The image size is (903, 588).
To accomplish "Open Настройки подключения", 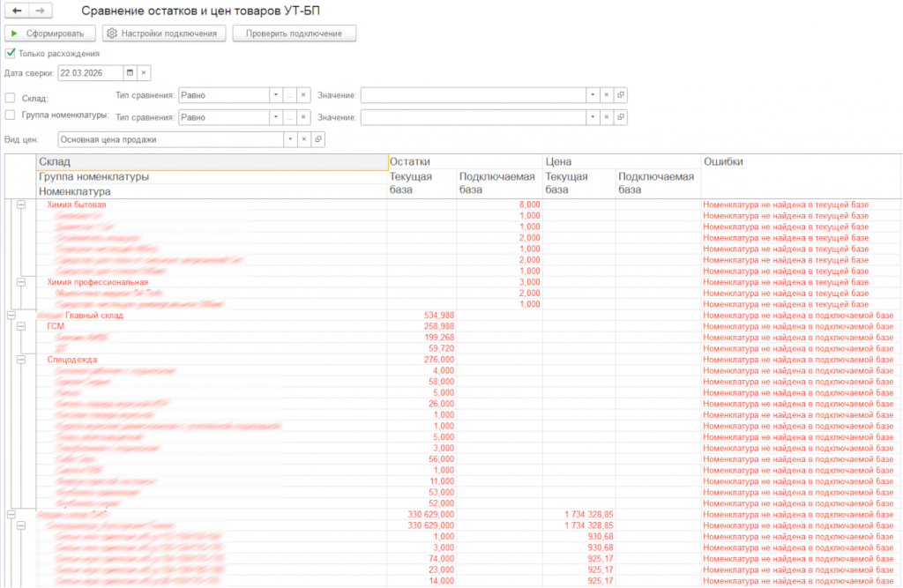I will point(164,33).
